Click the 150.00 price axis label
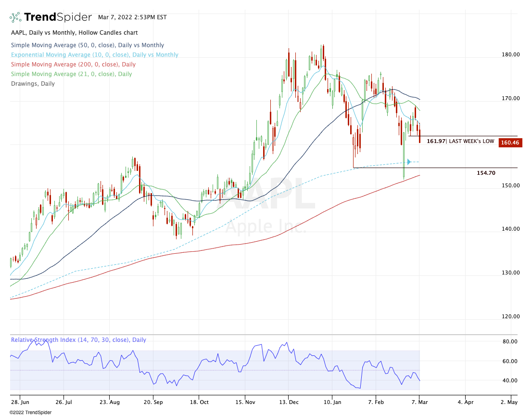Screen dimensions: 532x417 click(511, 185)
